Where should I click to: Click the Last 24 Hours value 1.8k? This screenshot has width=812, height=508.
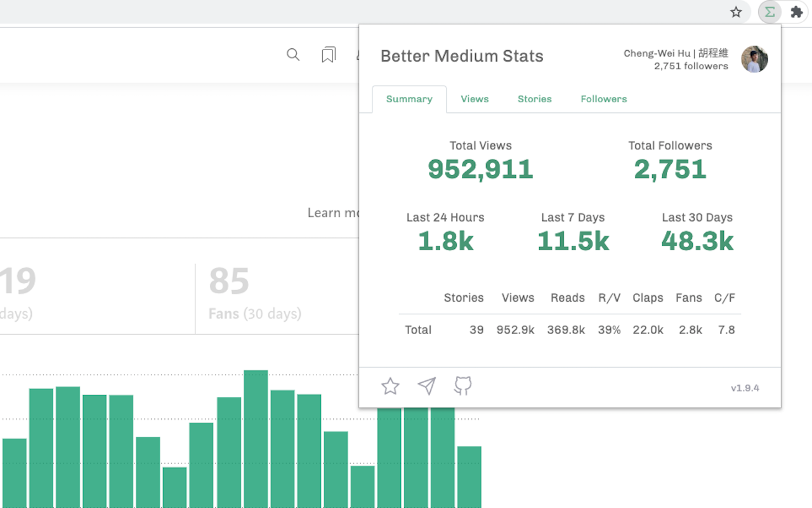coord(445,241)
